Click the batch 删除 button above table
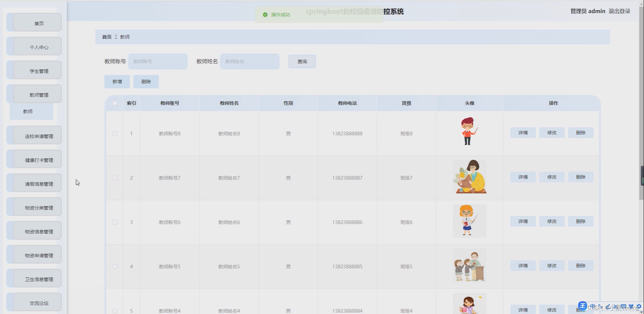This screenshot has height=314, width=644. 146,82
